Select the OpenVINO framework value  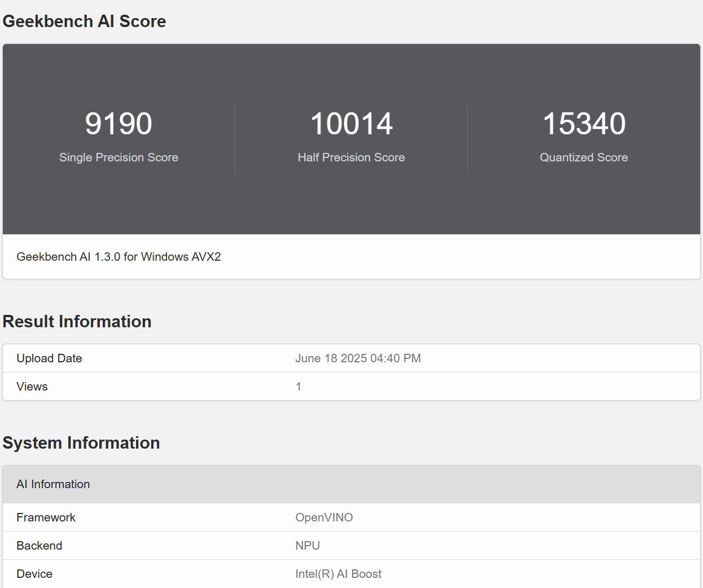tap(324, 517)
